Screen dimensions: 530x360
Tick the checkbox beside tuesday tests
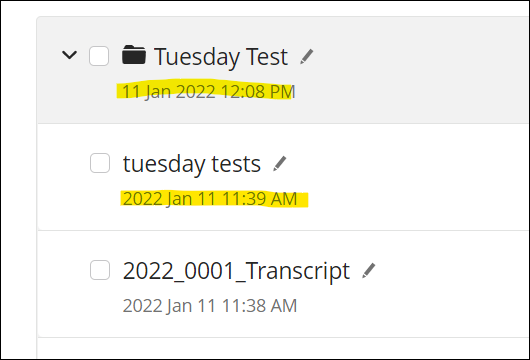100,163
